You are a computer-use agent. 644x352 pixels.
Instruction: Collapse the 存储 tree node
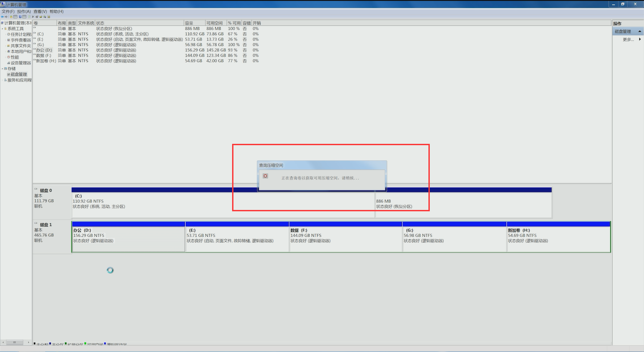[x=2, y=69]
